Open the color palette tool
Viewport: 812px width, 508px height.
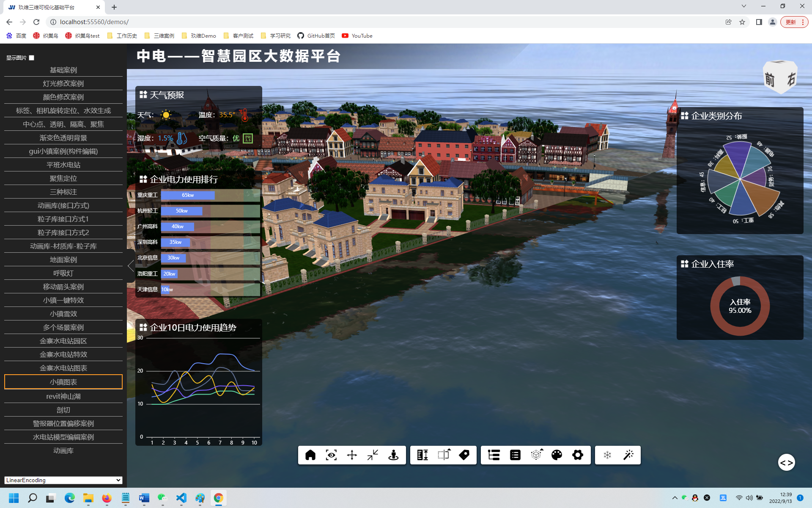(557, 455)
